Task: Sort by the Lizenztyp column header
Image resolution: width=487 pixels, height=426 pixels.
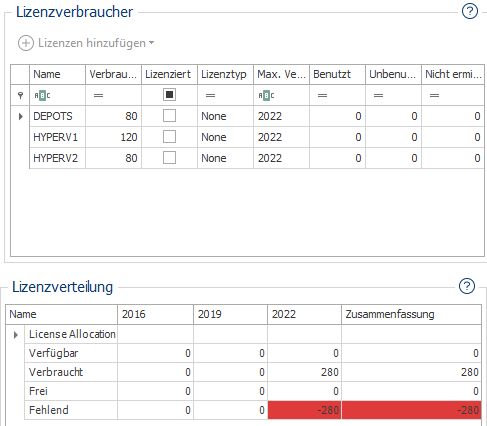Action: [x=225, y=74]
